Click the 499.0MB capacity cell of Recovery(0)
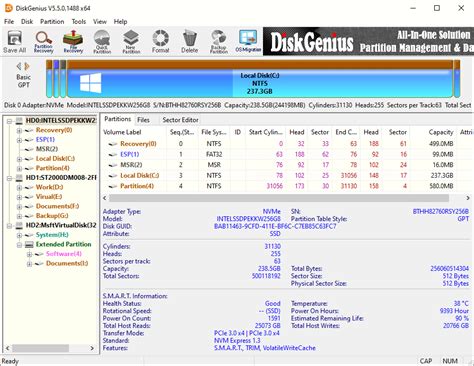Screen dimensions: 474x366 click(x=441, y=144)
